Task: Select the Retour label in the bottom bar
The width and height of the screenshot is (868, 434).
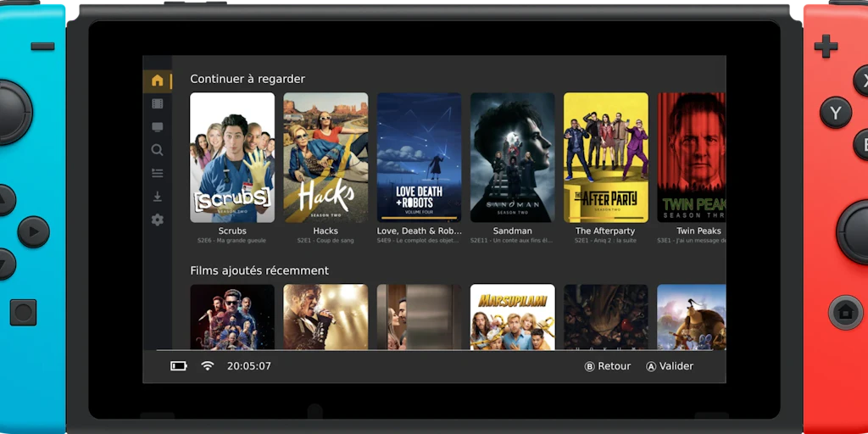Action: [x=614, y=366]
